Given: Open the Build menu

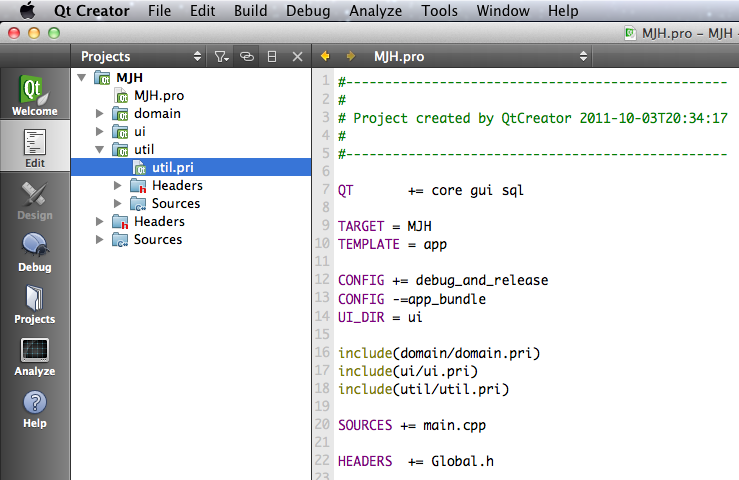Looking at the screenshot, I should pos(250,10).
